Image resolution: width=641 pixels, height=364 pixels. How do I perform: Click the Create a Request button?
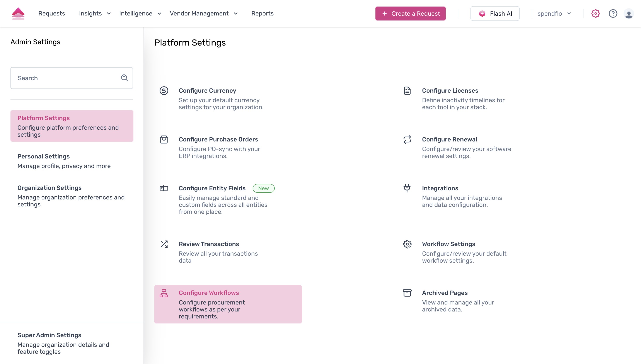pyautogui.click(x=410, y=14)
